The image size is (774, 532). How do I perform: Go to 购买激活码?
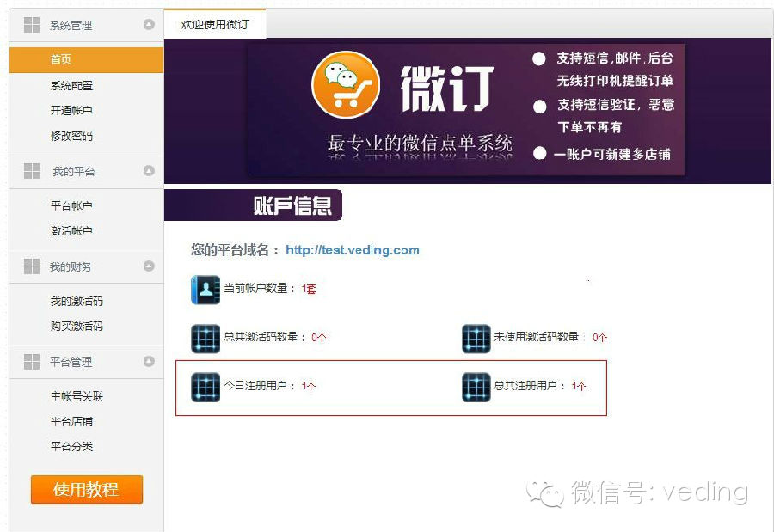pos(77,326)
